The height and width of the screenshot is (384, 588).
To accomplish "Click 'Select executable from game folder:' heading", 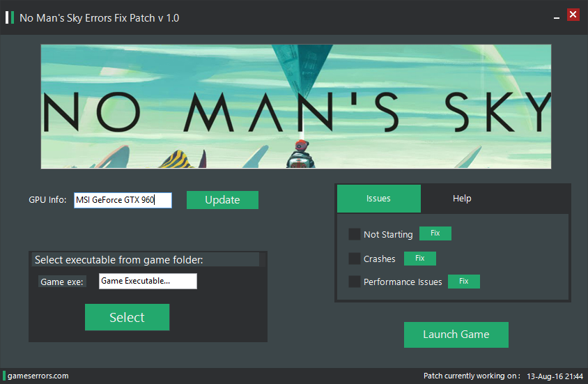I will tap(119, 260).
